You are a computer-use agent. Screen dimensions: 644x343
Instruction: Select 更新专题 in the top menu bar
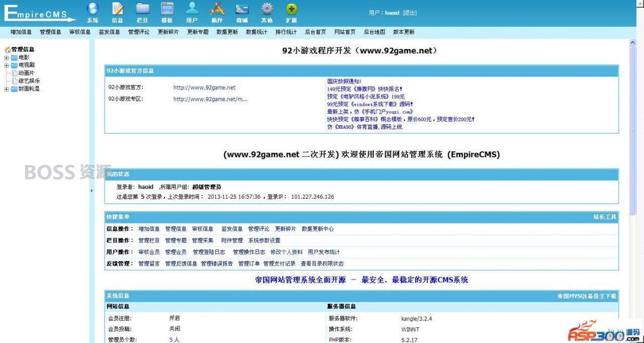click(x=198, y=32)
